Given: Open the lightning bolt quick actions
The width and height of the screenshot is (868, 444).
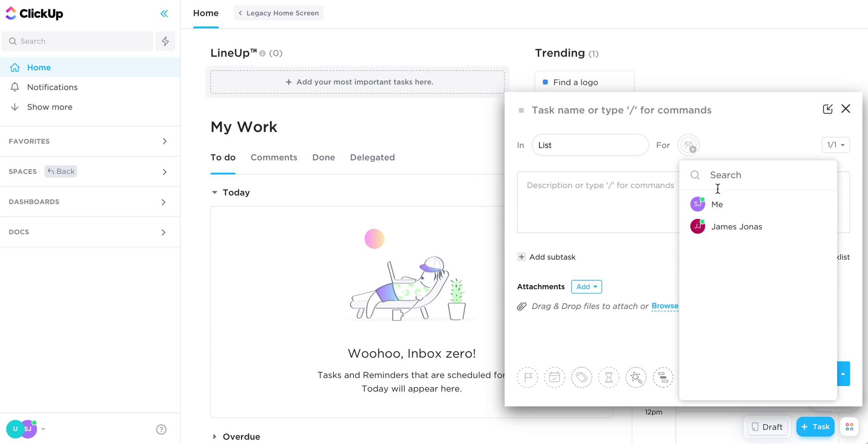Looking at the screenshot, I should pos(165,41).
